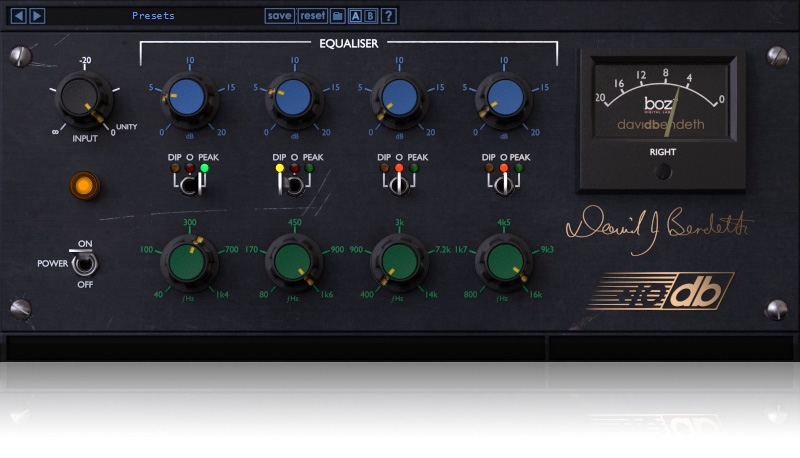The height and width of the screenshot is (458, 800).
Task: Open the preset folder icon
Action: pos(338,15)
